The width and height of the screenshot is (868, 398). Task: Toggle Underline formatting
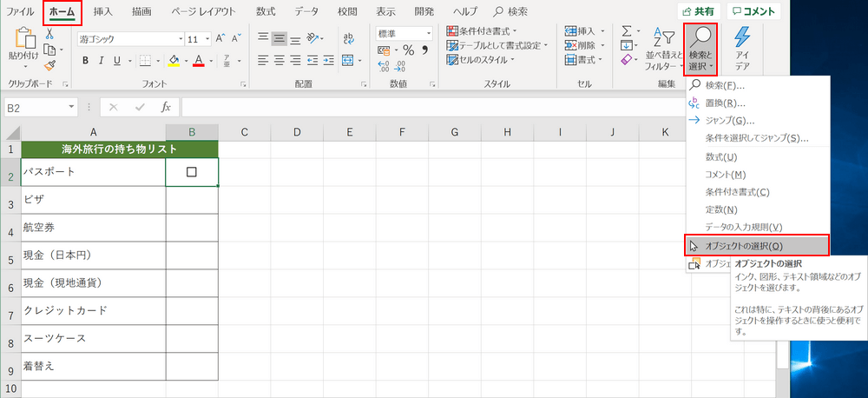point(116,61)
